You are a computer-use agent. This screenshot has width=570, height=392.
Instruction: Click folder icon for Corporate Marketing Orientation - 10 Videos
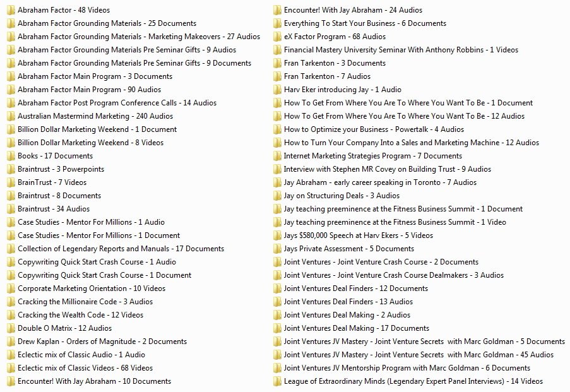11,288
